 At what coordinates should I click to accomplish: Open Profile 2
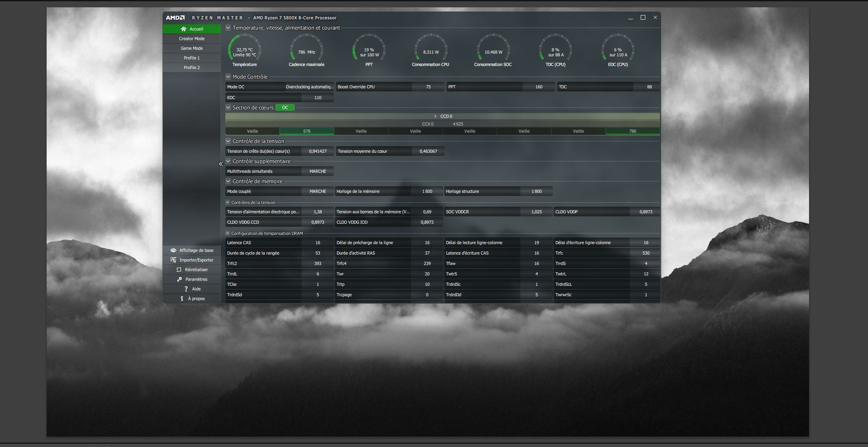(x=192, y=67)
